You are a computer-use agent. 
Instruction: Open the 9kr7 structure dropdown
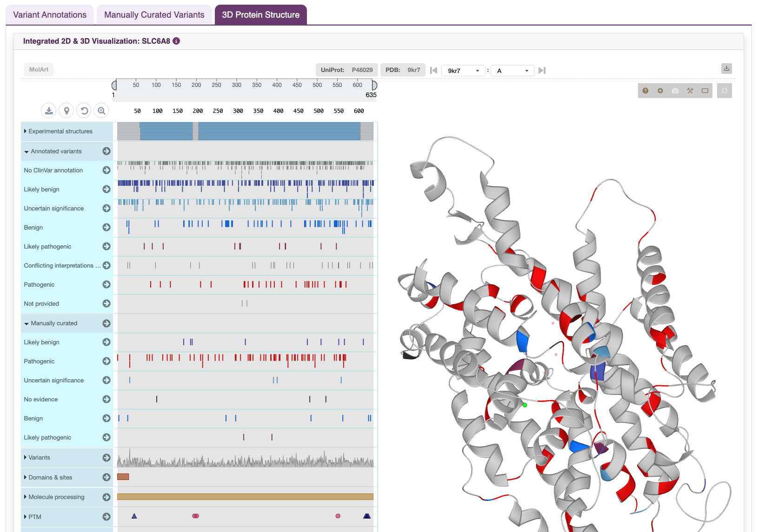click(x=463, y=70)
